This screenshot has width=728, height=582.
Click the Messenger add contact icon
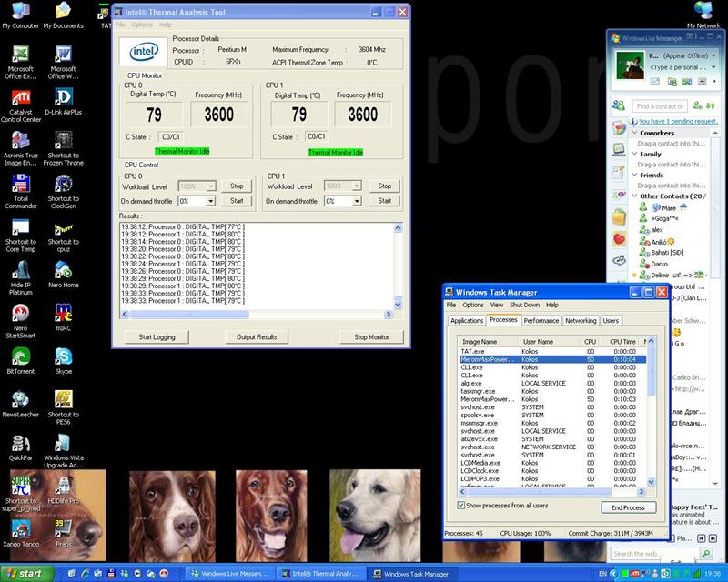(x=697, y=106)
